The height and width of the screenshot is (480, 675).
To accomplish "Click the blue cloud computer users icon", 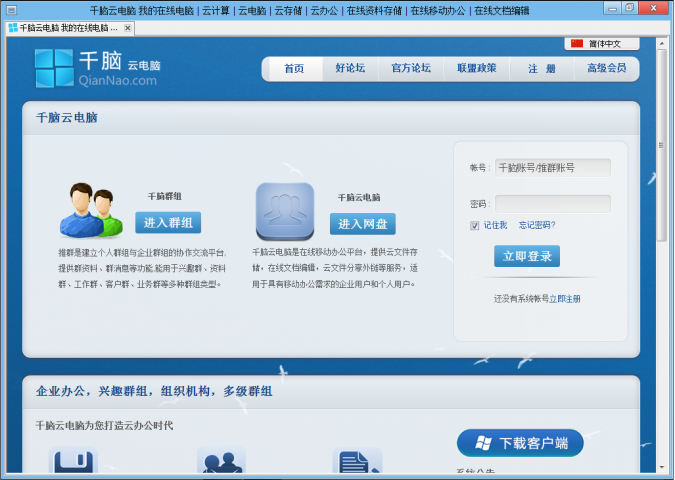I will [x=285, y=211].
